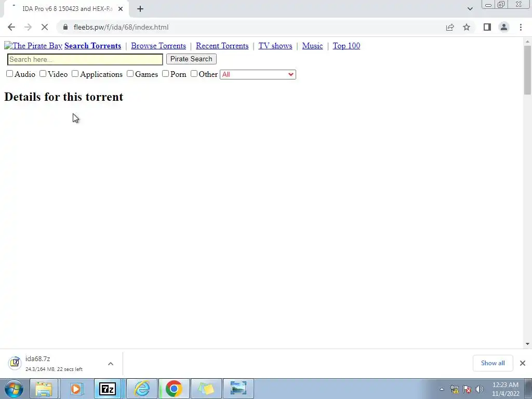Open Sticky Notes from taskbar
Viewport: 532px width, 399px height.
click(x=206, y=389)
